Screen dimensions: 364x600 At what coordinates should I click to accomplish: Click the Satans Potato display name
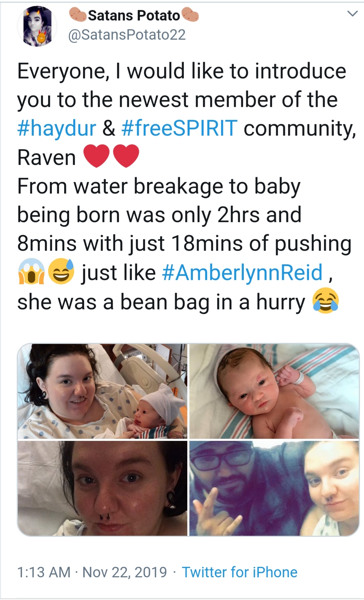point(134,15)
